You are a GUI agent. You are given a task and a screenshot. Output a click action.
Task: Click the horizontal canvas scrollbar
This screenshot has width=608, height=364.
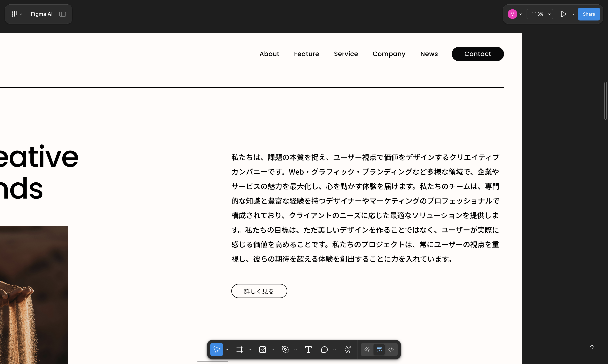pos(213,361)
